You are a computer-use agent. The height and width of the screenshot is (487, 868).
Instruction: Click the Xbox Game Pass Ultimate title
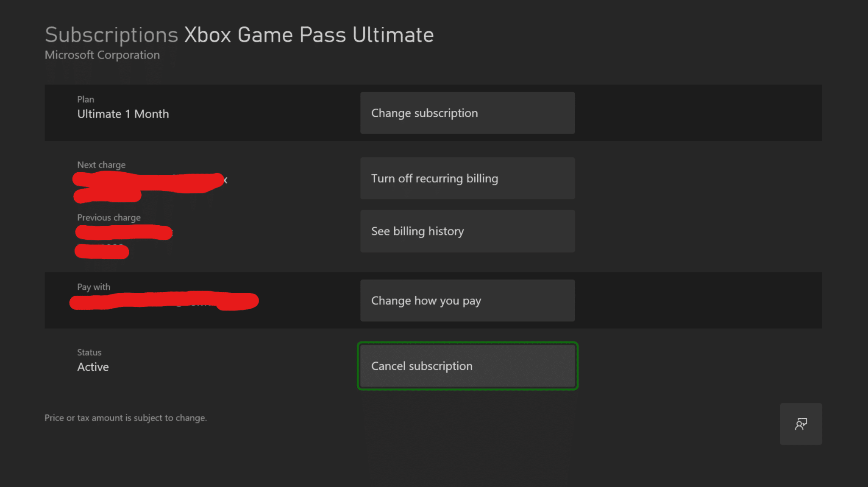(309, 35)
